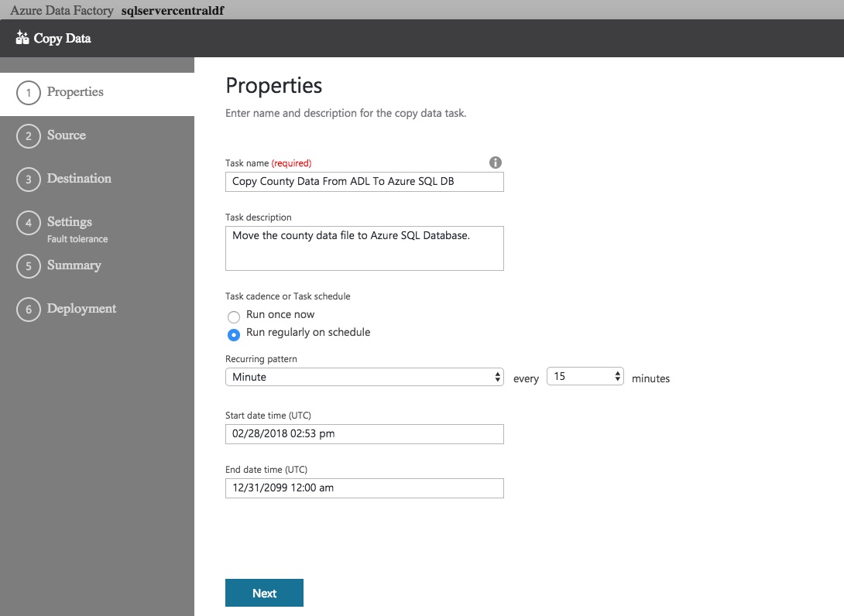The height and width of the screenshot is (616, 844).
Task: Focus the Task description text area
Action: 365,248
